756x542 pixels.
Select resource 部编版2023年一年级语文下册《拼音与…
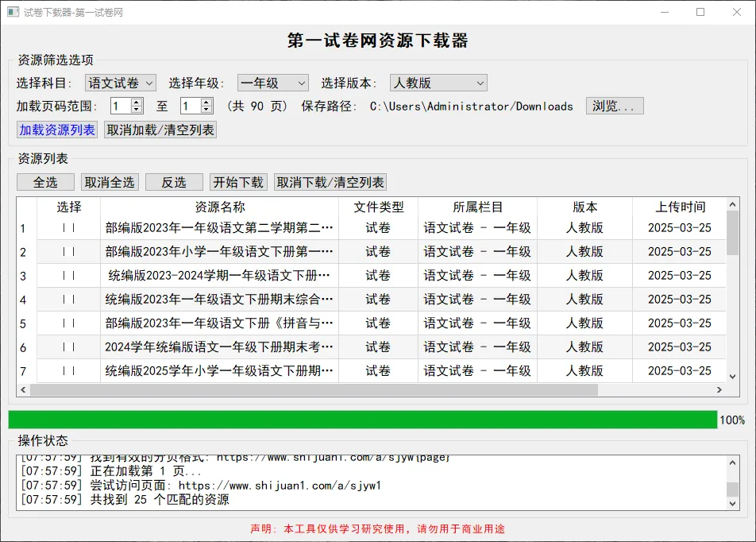click(x=220, y=323)
